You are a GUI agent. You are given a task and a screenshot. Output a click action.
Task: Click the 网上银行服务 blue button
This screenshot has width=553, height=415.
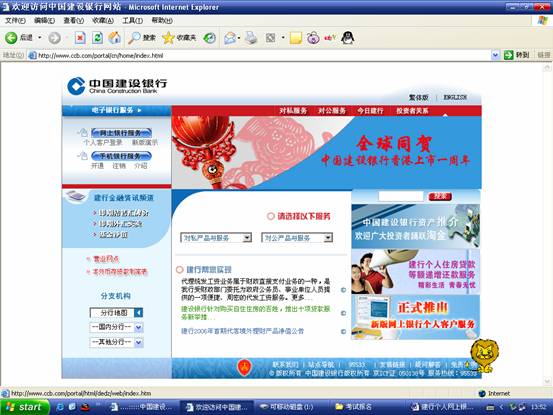tap(121, 133)
